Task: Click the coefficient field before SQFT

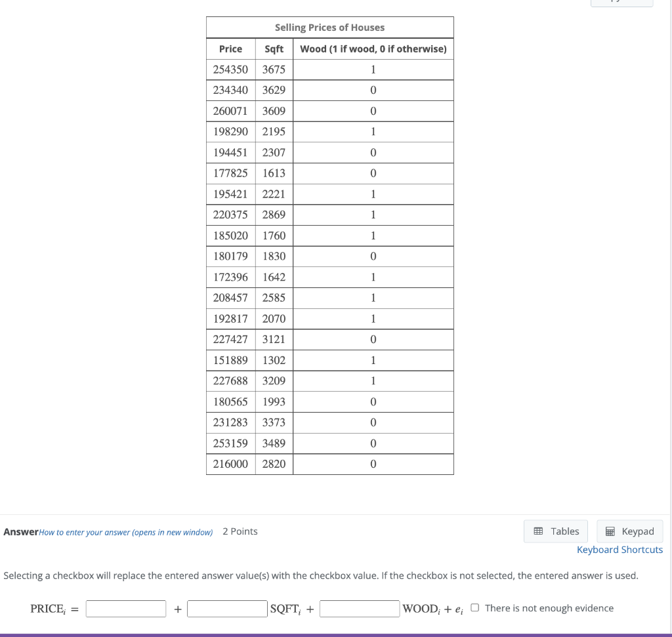Action: [x=226, y=608]
